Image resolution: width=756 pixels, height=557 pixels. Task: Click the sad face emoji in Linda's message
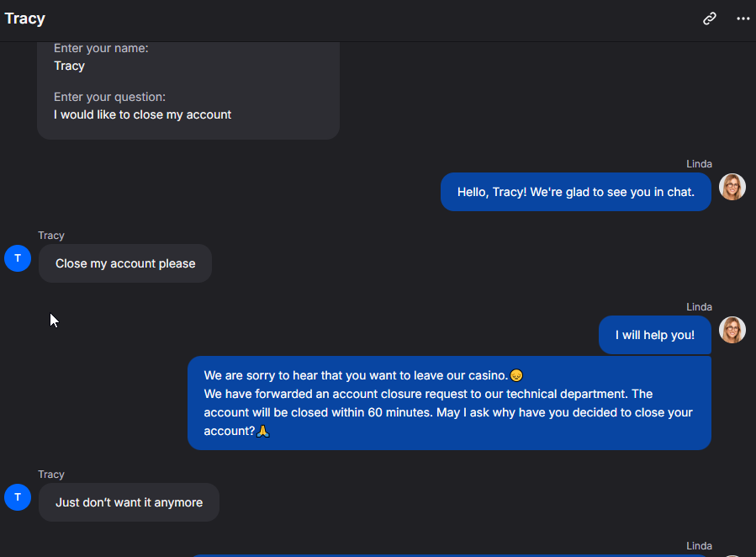click(516, 375)
